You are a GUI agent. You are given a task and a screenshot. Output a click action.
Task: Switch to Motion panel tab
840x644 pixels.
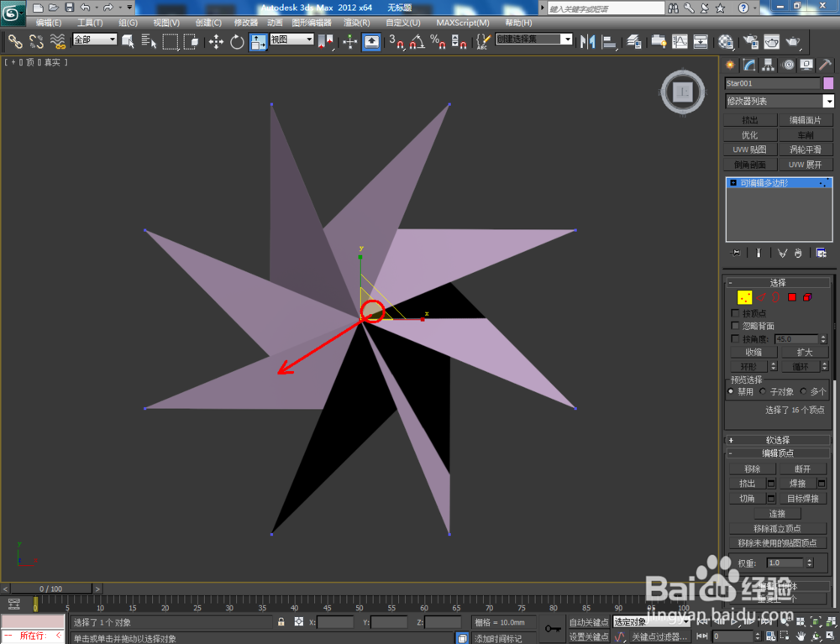[x=788, y=65]
